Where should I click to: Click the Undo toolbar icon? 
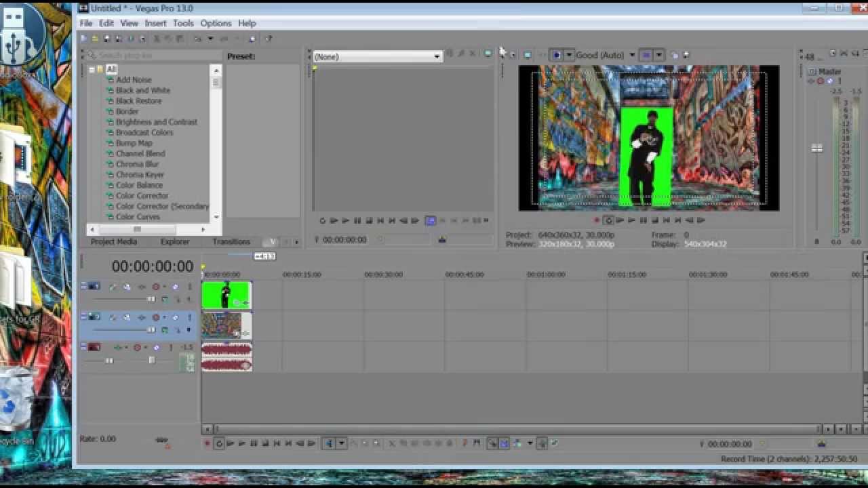[197, 39]
